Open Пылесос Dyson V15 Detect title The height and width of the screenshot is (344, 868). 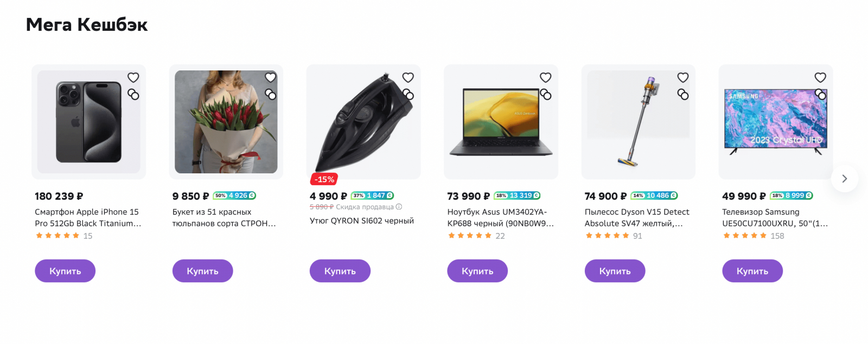[x=636, y=218]
